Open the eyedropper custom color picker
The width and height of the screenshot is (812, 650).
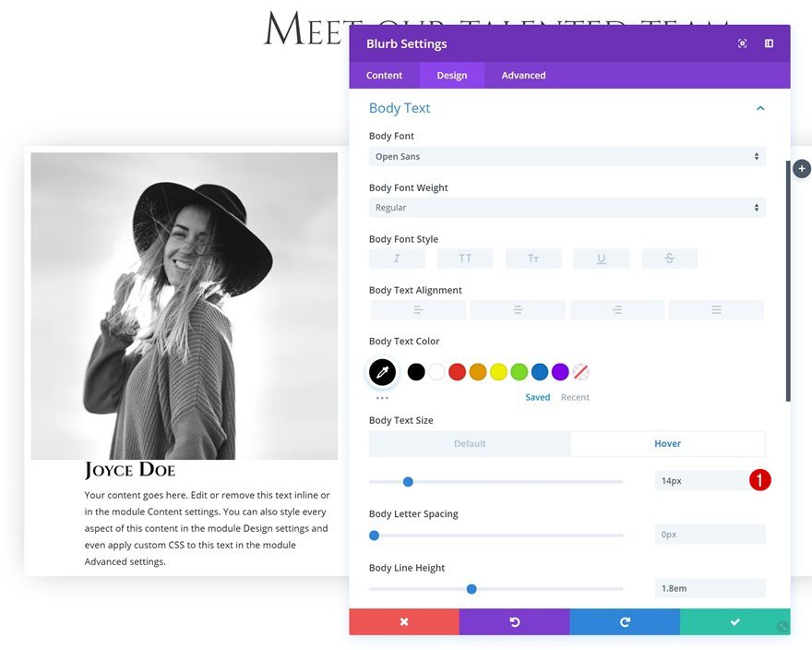(382, 371)
